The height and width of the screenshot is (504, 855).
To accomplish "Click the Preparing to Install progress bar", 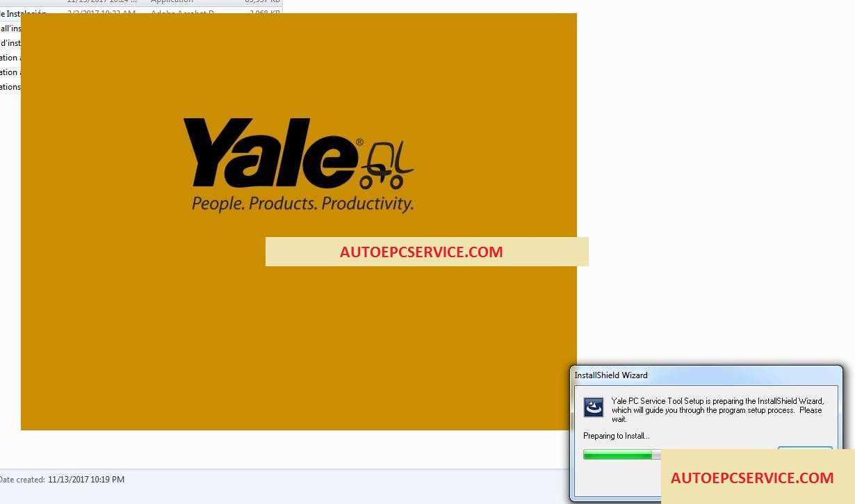I will pos(621,454).
